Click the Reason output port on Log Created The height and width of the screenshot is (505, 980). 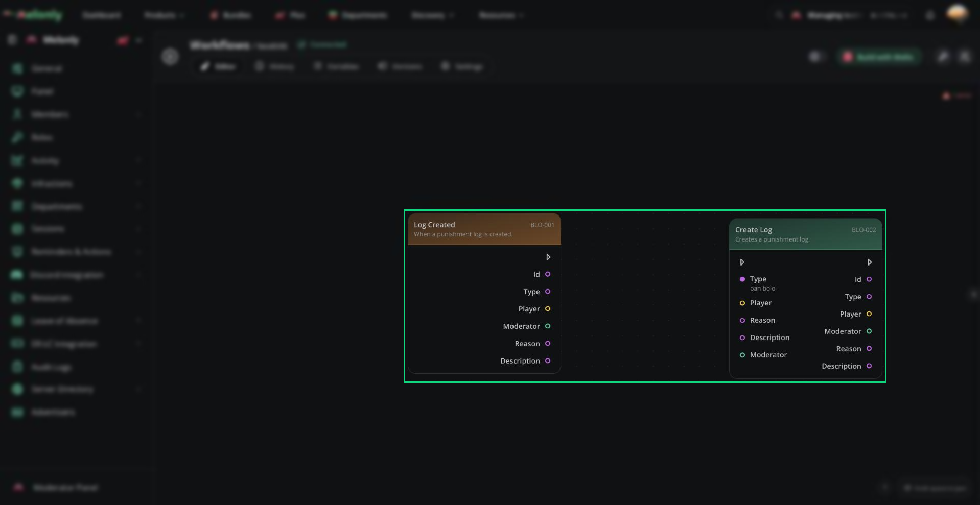[x=548, y=344]
